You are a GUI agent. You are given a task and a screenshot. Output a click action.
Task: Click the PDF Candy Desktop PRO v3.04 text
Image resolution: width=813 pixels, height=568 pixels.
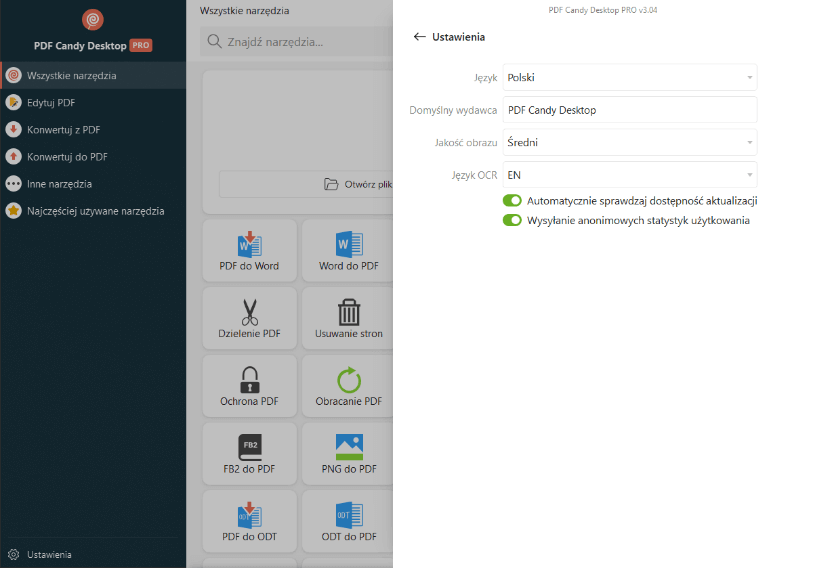coord(602,10)
